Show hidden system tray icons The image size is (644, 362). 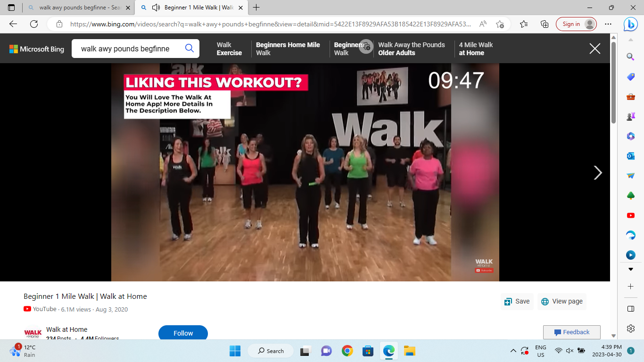[513, 351]
